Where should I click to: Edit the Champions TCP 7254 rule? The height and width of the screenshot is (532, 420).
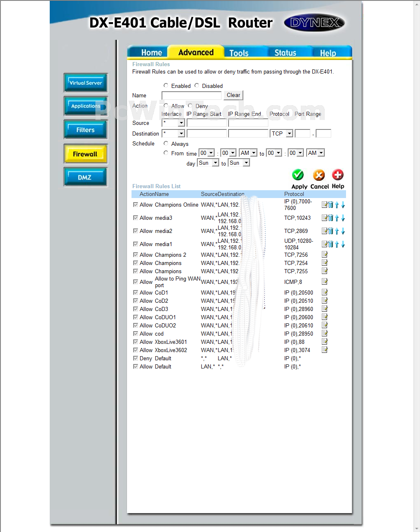[325, 263]
